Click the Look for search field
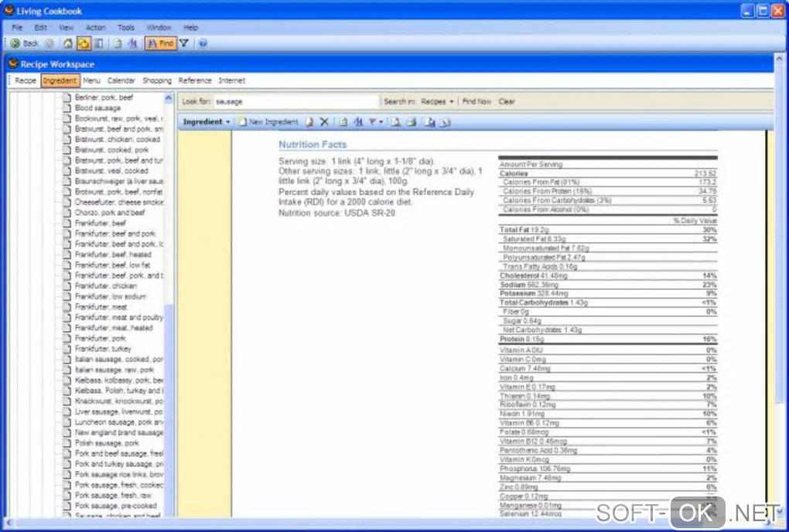 coord(295,101)
